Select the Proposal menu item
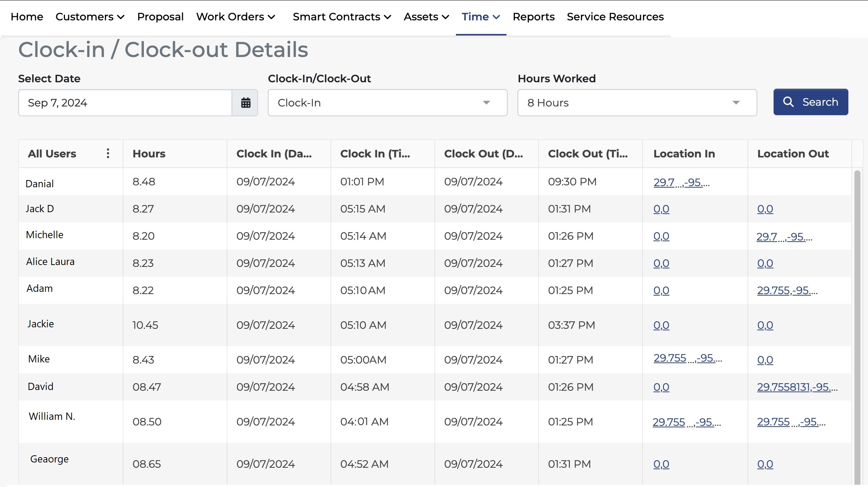The image size is (868, 487). tap(160, 17)
